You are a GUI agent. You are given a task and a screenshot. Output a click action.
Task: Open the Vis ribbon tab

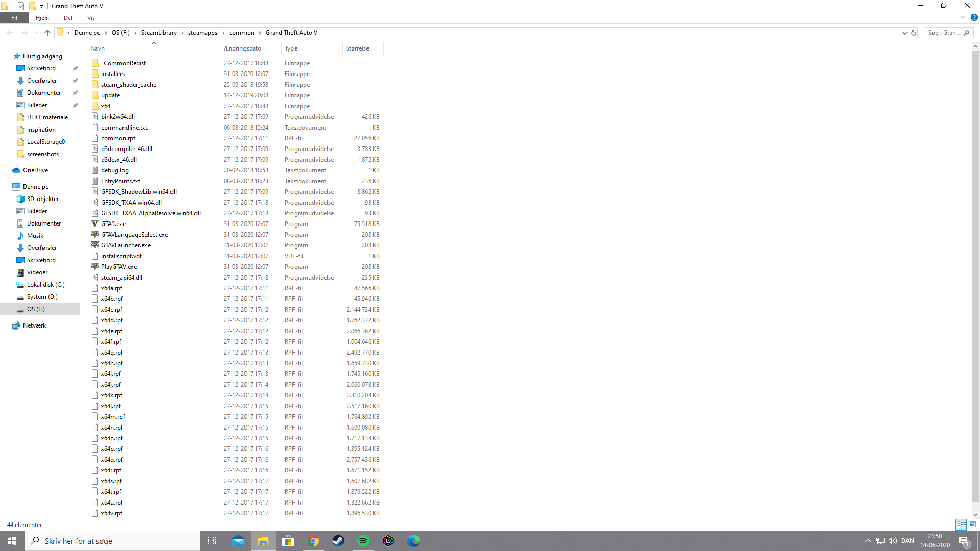(x=91, y=18)
